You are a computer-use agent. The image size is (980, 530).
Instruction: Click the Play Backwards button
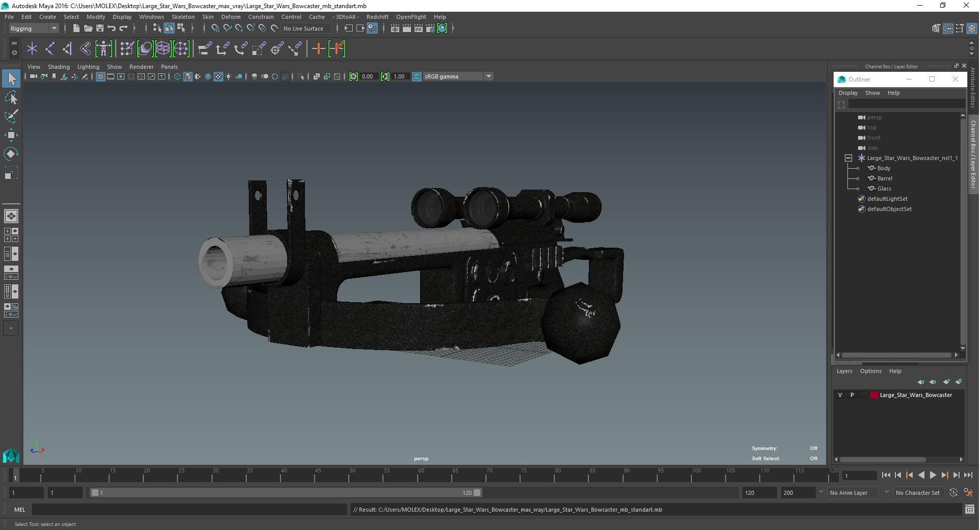coord(921,475)
